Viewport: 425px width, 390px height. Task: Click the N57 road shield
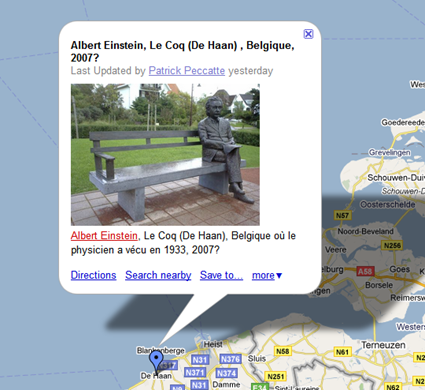(x=342, y=215)
